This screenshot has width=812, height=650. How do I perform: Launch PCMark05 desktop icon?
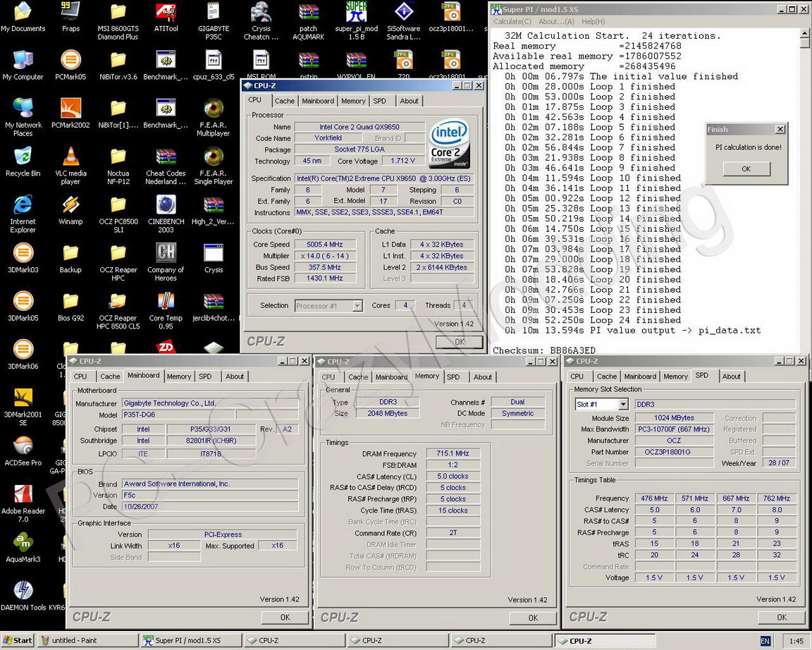pyautogui.click(x=70, y=66)
